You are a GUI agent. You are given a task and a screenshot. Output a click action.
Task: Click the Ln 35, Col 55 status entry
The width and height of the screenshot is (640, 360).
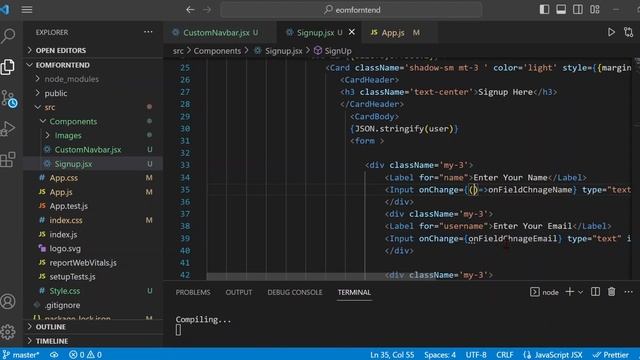pos(392,355)
